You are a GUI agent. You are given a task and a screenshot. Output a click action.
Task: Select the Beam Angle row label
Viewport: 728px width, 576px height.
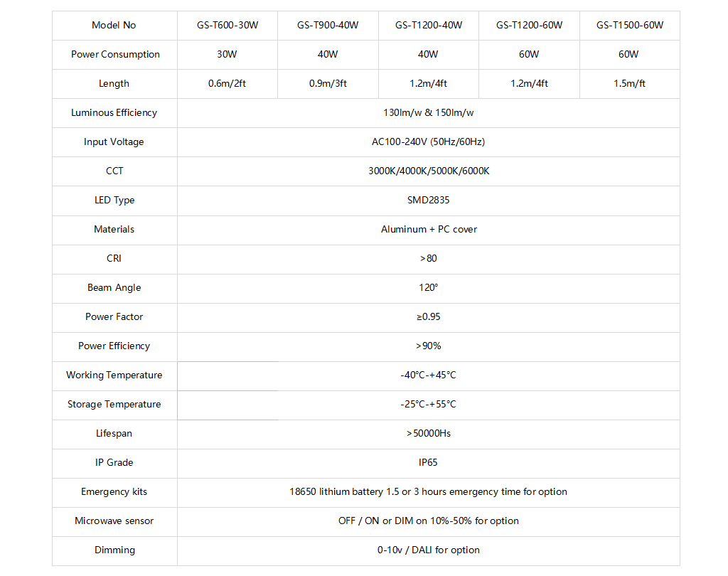click(114, 287)
